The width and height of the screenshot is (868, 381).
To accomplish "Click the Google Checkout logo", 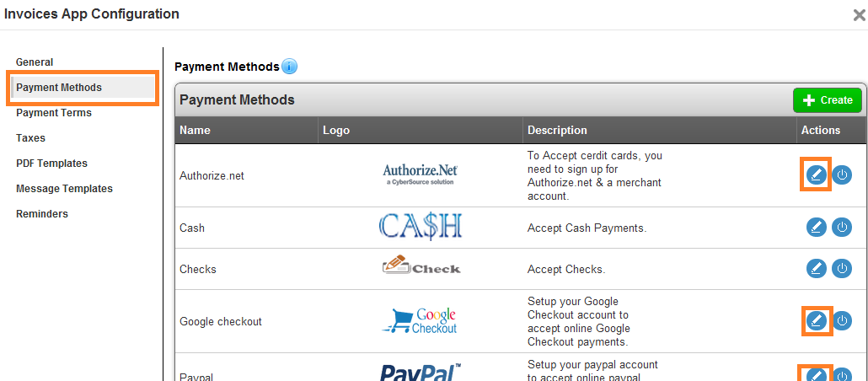I will pyautogui.click(x=420, y=320).
